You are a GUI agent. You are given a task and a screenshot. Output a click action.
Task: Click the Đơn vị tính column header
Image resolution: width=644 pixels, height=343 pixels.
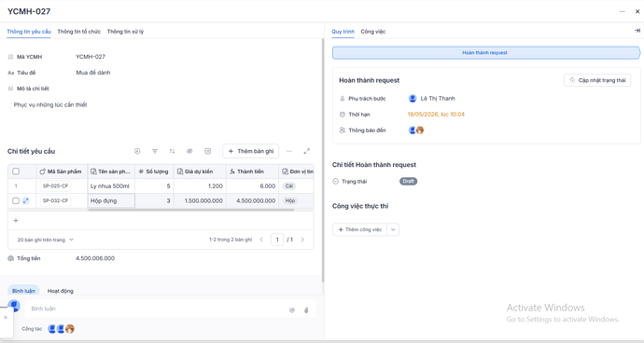pyautogui.click(x=296, y=171)
